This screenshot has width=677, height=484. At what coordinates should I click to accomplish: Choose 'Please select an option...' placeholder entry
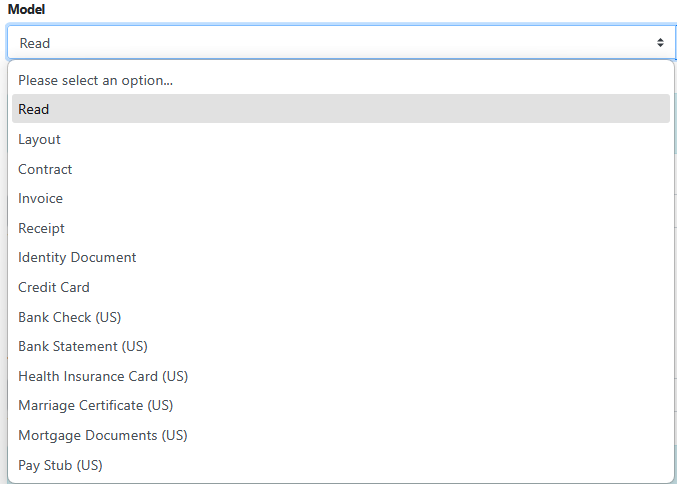coord(96,80)
